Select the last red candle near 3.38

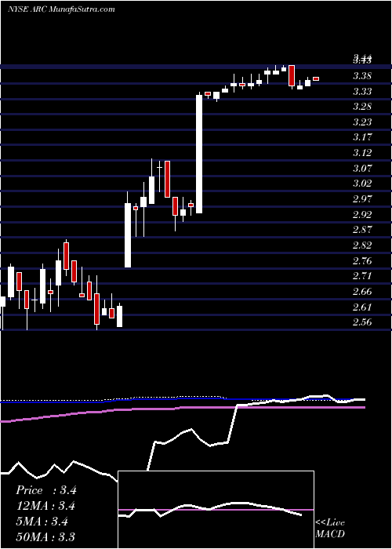point(316,78)
